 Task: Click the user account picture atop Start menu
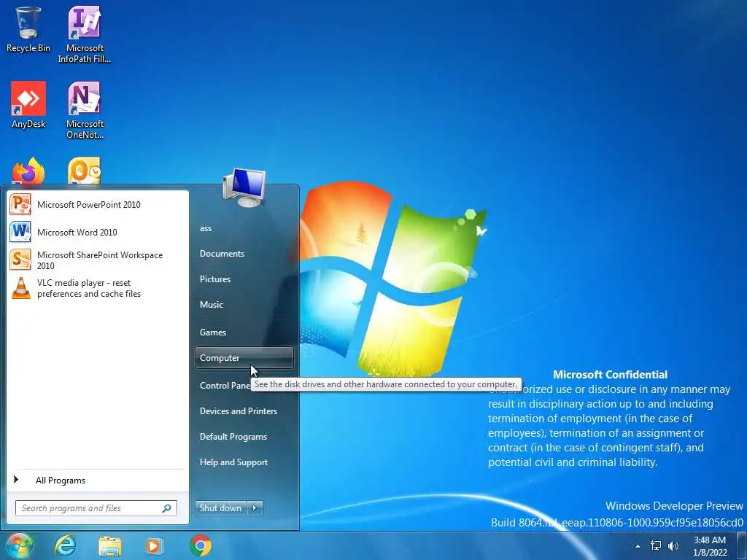coord(244,187)
